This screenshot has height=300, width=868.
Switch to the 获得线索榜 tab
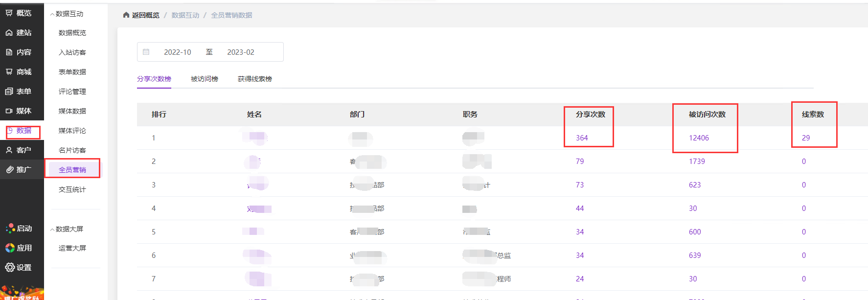point(255,79)
